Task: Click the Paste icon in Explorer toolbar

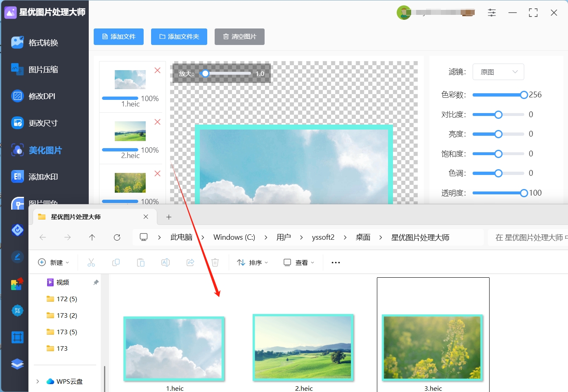Action: point(141,262)
